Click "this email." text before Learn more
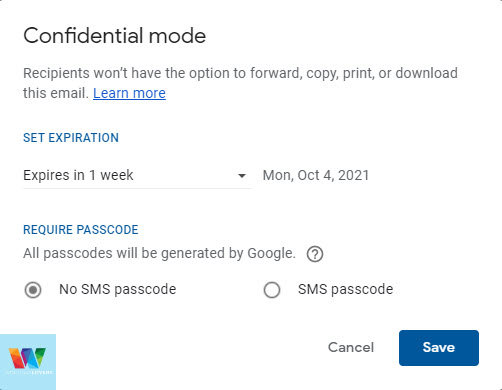 [56, 93]
